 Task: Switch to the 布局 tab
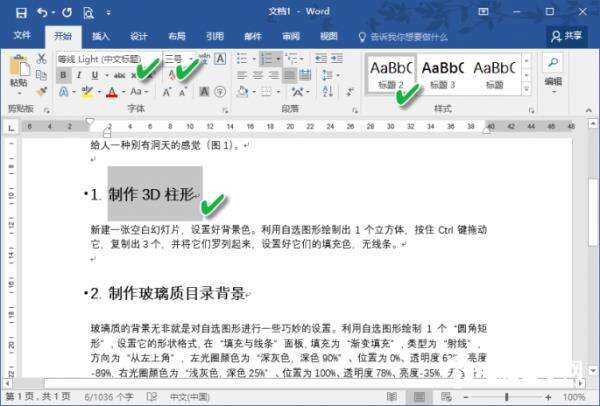coord(177,36)
